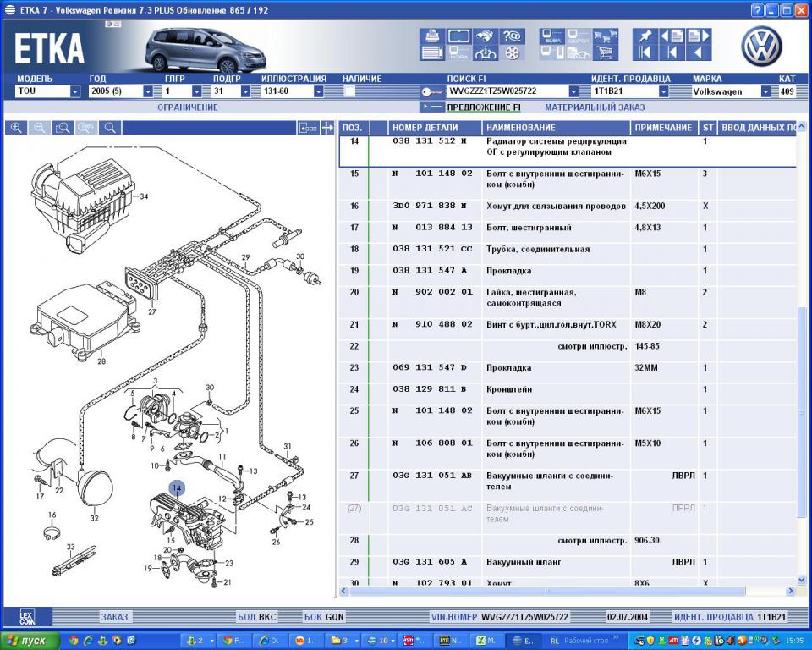Click the printer icon in the toolbar
This screenshot has height=650, width=812.
pos(432,36)
